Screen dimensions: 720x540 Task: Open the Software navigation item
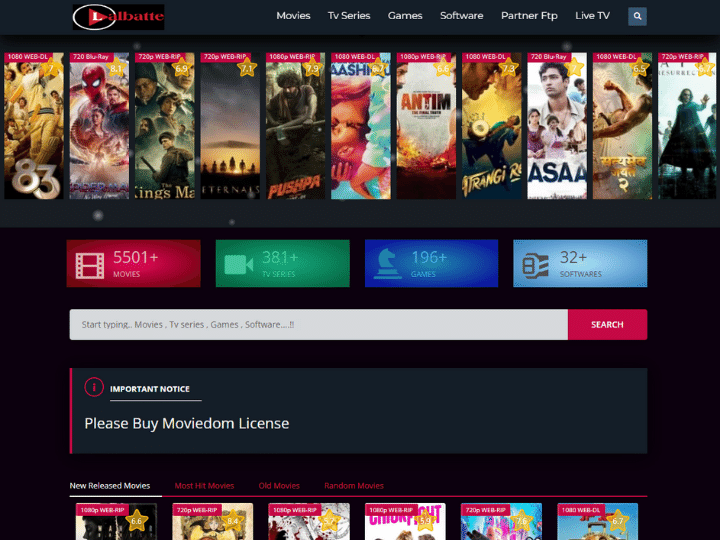pyautogui.click(x=461, y=16)
